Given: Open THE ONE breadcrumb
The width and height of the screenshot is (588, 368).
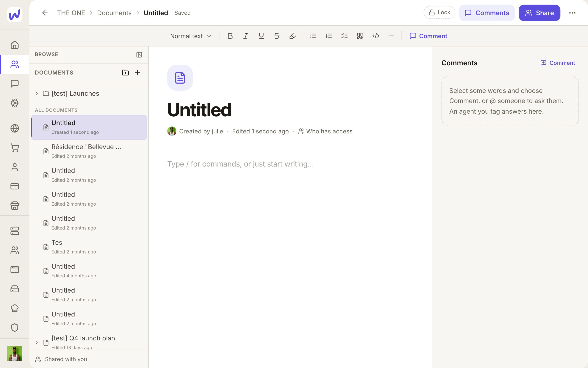Looking at the screenshot, I should pos(71,13).
